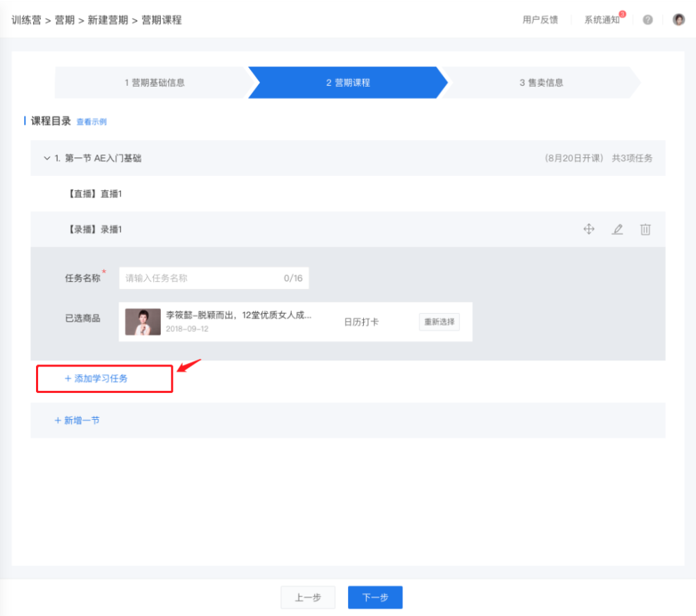This screenshot has height=616, width=696.
Task: Click the move/reorder icon for 录播1
Action: click(589, 229)
